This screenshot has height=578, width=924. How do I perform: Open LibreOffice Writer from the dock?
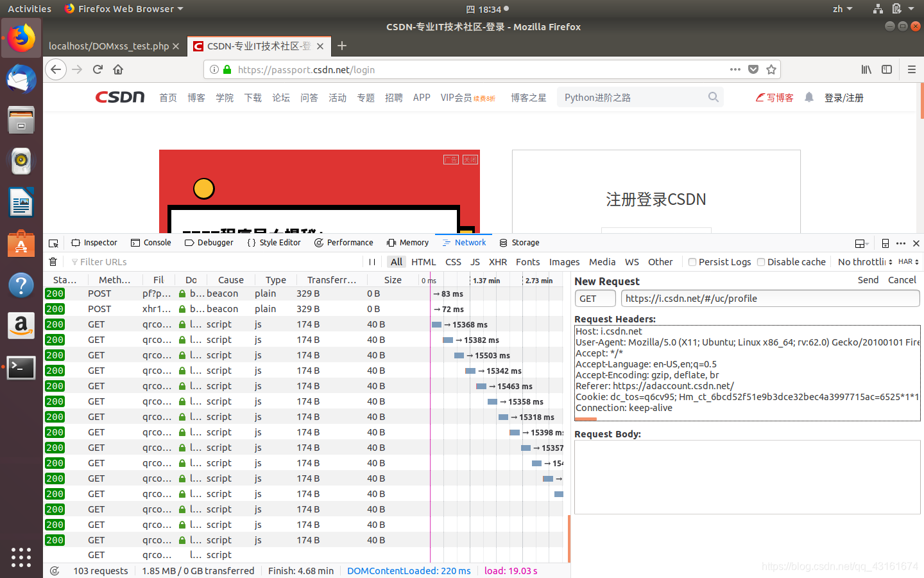point(21,202)
